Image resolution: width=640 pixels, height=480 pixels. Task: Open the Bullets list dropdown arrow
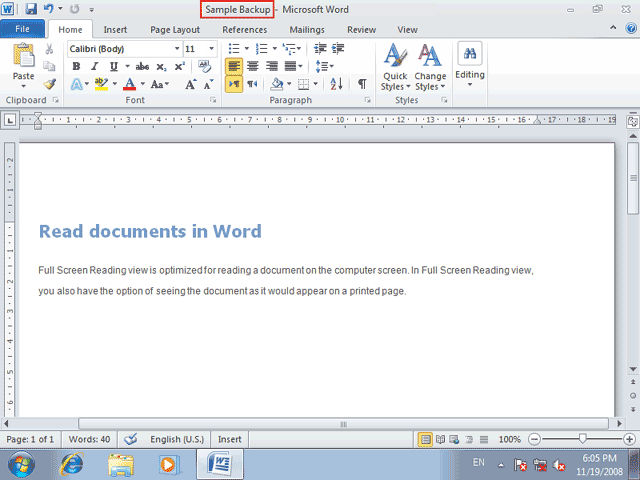247,49
